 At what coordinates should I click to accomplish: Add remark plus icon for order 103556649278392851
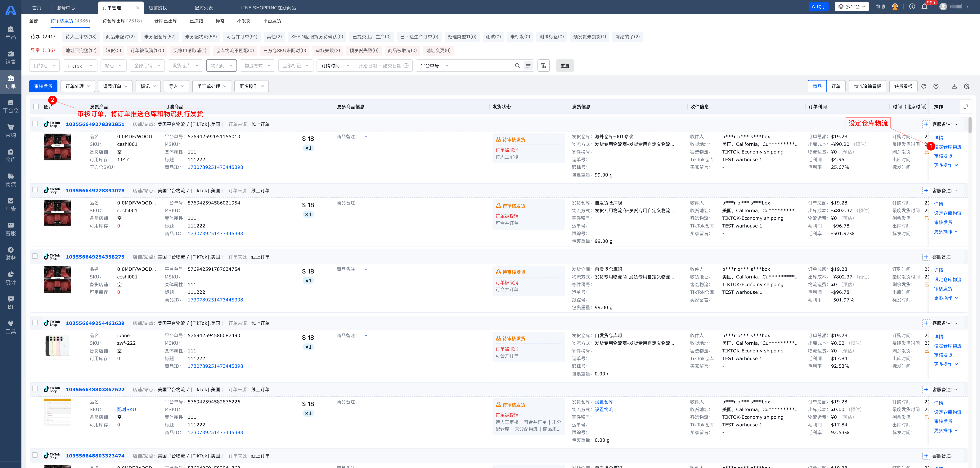click(926, 124)
